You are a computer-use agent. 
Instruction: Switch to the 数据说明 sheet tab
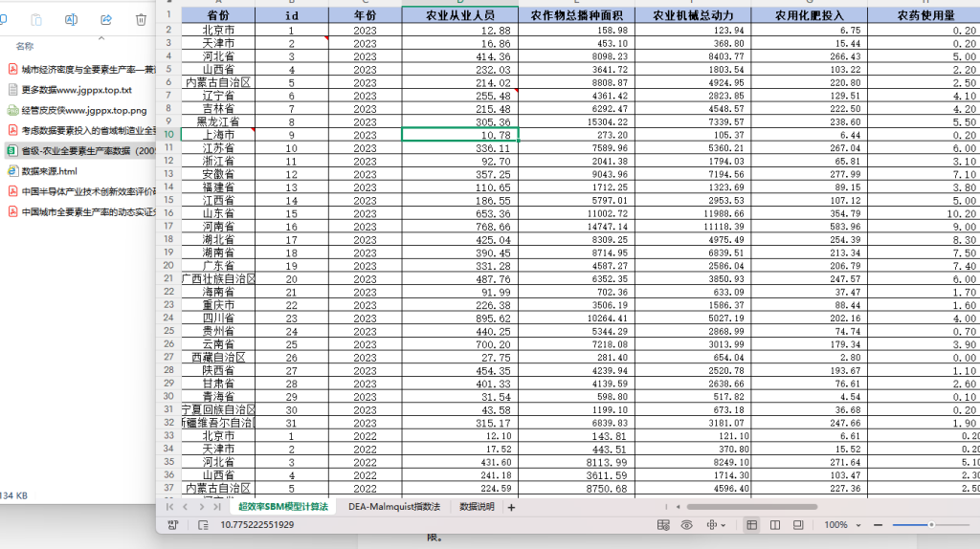pos(477,507)
